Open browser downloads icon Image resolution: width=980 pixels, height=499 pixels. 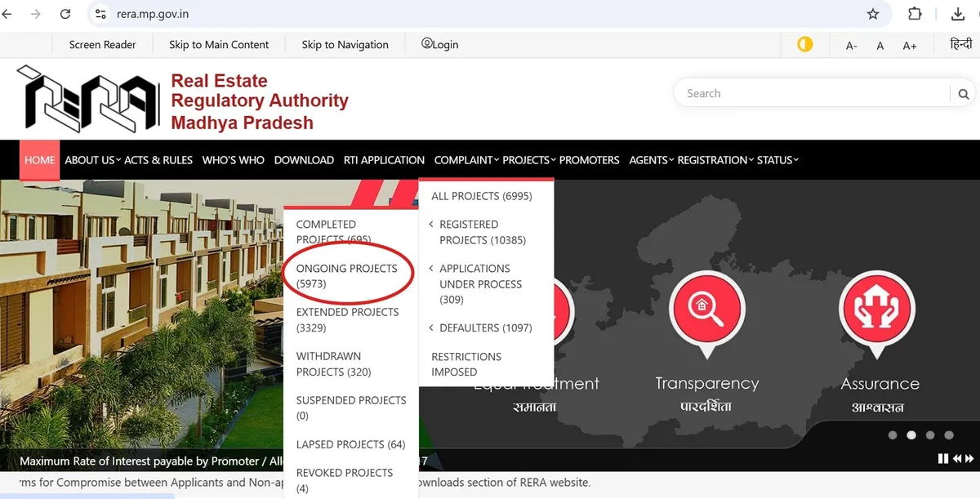pyautogui.click(x=958, y=14)
